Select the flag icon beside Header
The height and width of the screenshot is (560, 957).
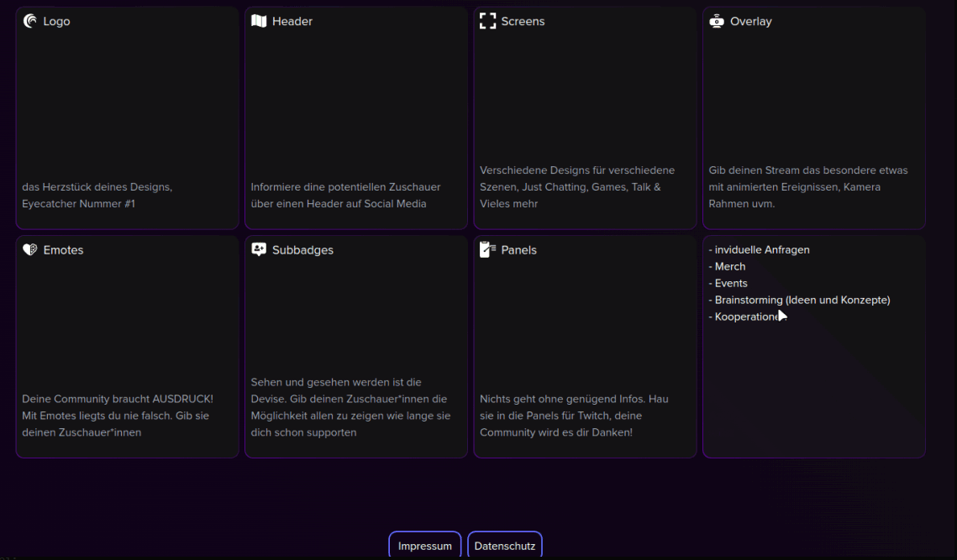tap(258, 20)
